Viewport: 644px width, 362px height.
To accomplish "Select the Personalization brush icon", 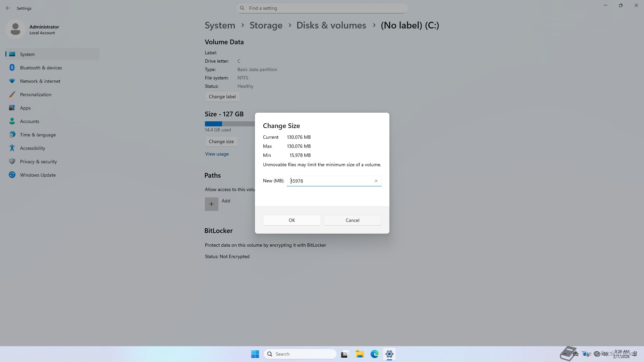I will click(x=12, y=95).
